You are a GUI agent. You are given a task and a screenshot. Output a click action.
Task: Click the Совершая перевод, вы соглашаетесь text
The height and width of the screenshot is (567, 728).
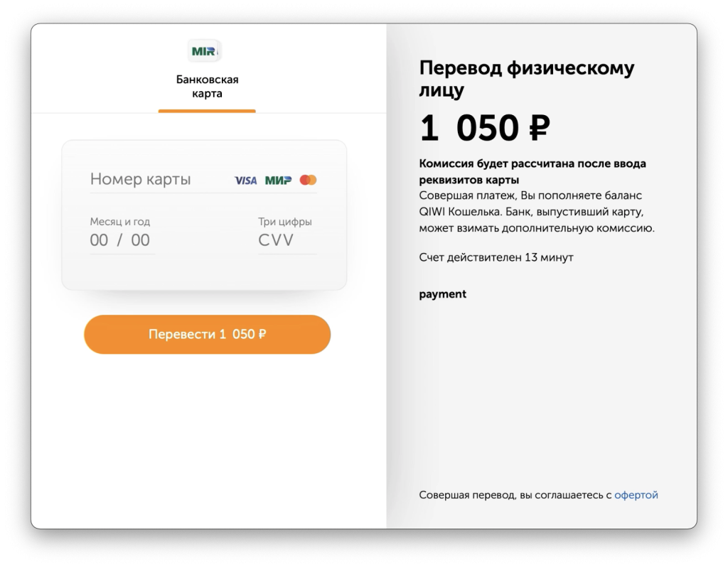tap(515, 495)
